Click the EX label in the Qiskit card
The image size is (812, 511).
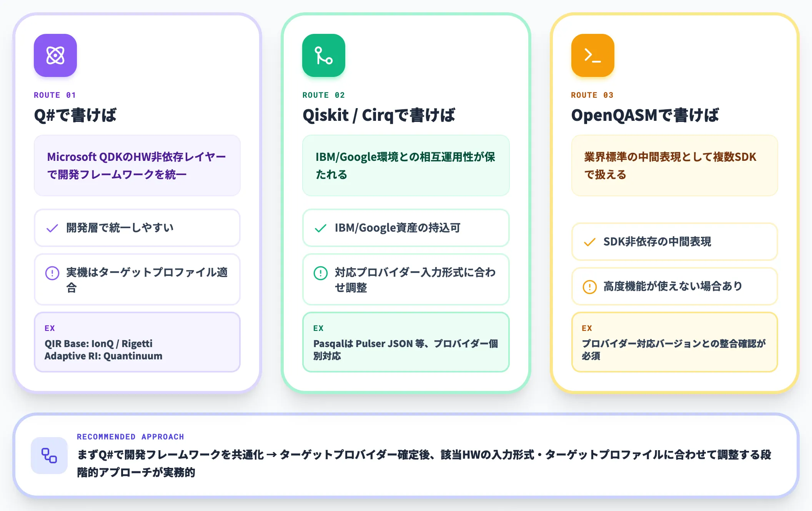click(x=318, y=328)
